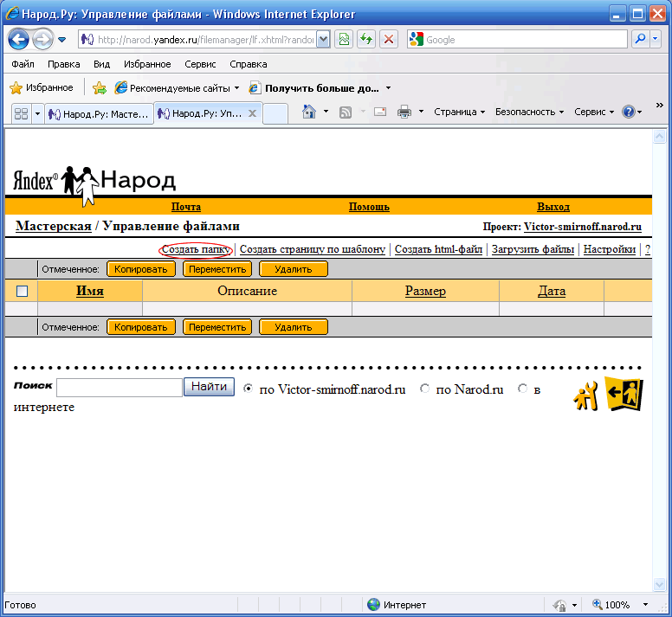Select по Victor-smirnoff.narod.ru radio button

click(x=248, y=389)
